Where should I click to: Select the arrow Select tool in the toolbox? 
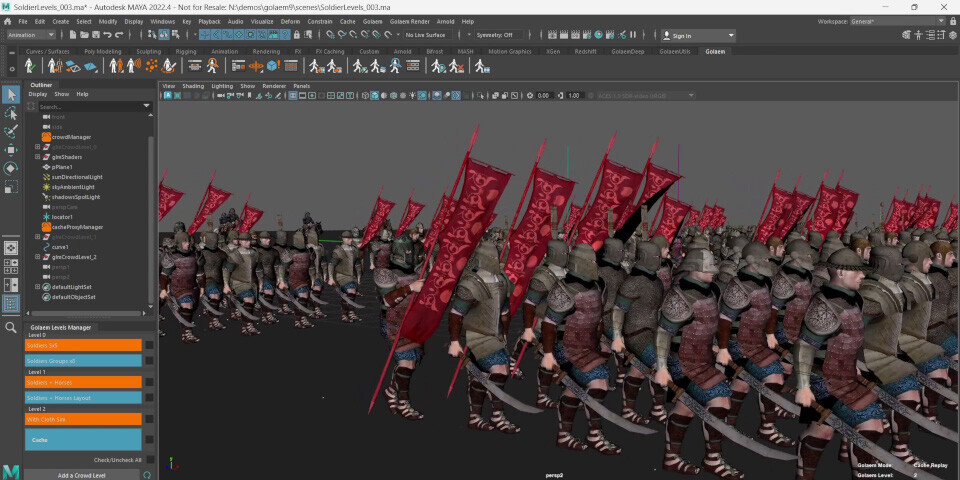[x=11, y=94]
